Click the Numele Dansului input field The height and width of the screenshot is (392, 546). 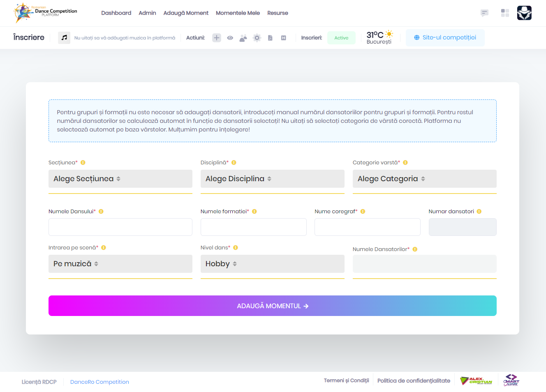click(120, 227)
